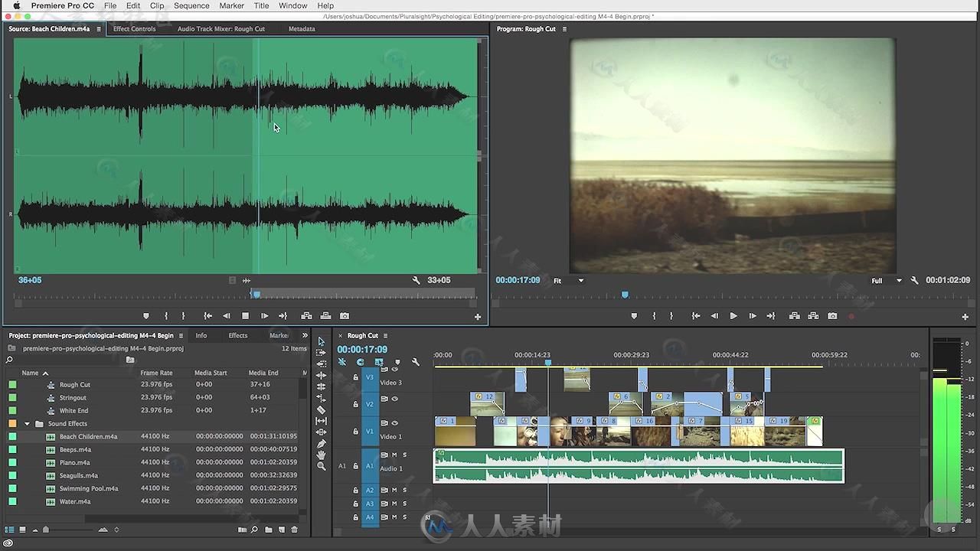
Task: Show hidden panel tabs overflow chevron
Action: (x=305, y=335)
